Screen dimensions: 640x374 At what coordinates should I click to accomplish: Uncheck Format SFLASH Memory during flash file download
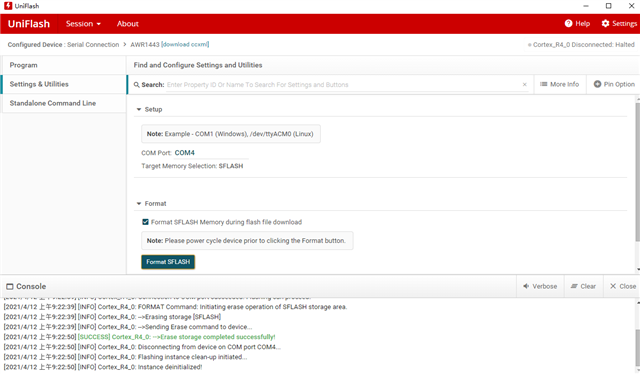pyautogui.click(x=145, y=222)
